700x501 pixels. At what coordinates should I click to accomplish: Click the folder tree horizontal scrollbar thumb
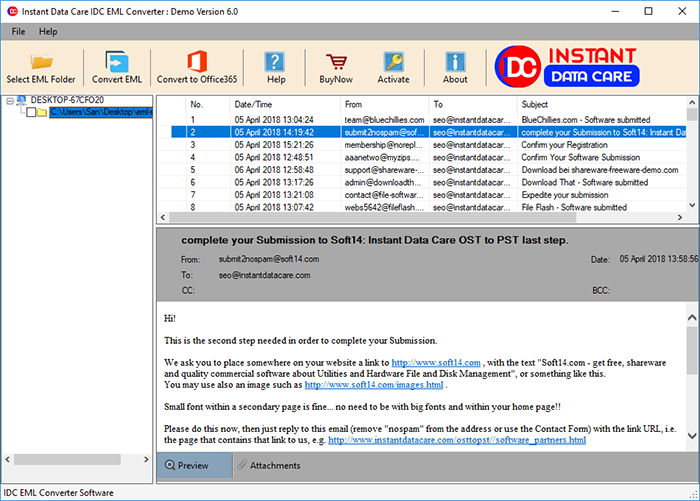[67, 459]
